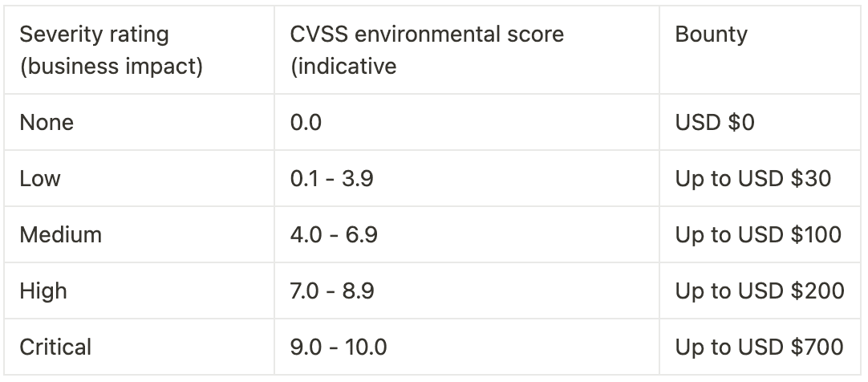Select the 'Bounty' column header

[711, 35]
